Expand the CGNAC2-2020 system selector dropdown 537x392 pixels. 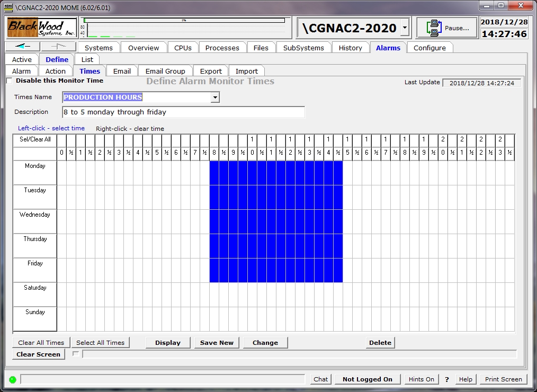tap(405, 28)
